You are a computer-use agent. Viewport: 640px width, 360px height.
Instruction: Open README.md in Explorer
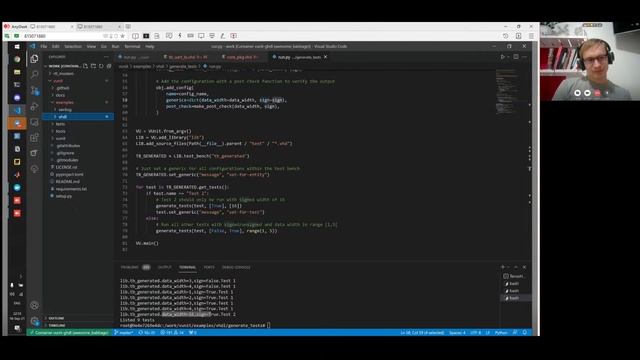pos(67,182)
